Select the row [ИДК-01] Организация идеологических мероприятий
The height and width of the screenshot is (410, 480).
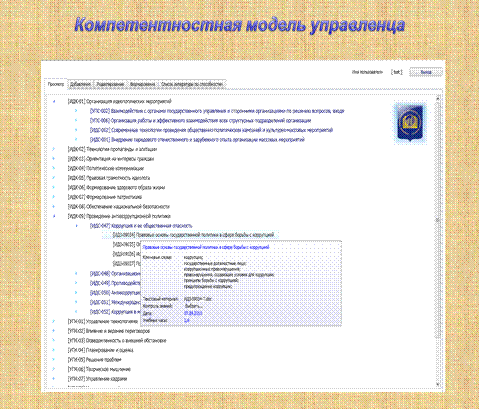[120, 102]
